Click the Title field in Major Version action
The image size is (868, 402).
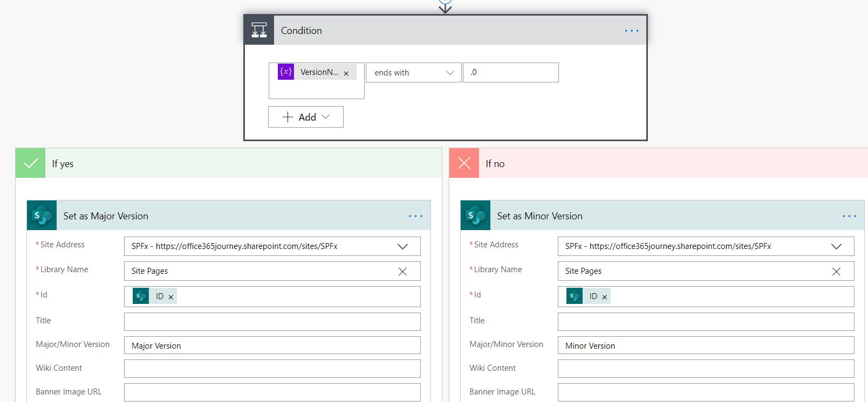tap(272, 322)
